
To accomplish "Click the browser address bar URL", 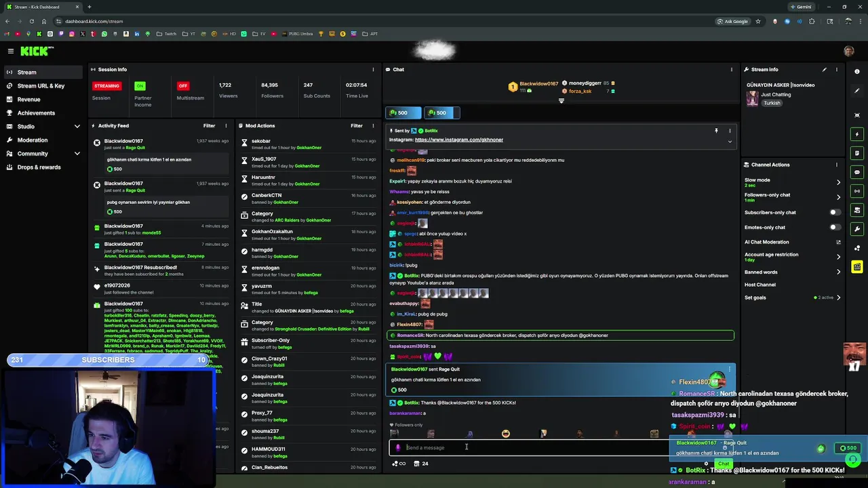I will point(94,21).
